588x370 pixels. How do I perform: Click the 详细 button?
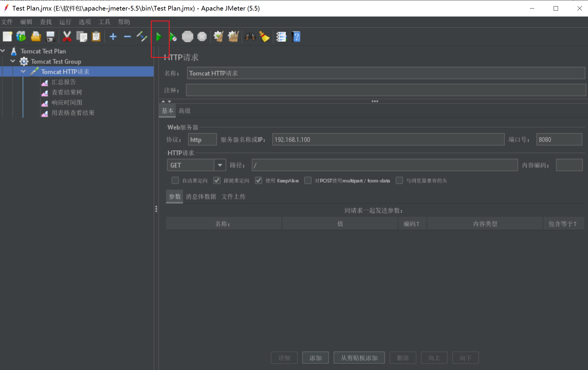[x=284, y=358]
